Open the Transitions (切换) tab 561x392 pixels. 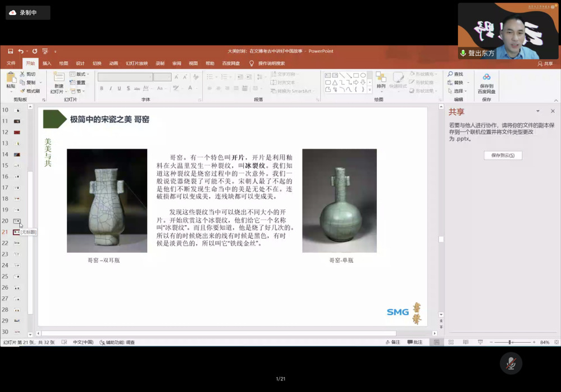[x=97, y=63]
